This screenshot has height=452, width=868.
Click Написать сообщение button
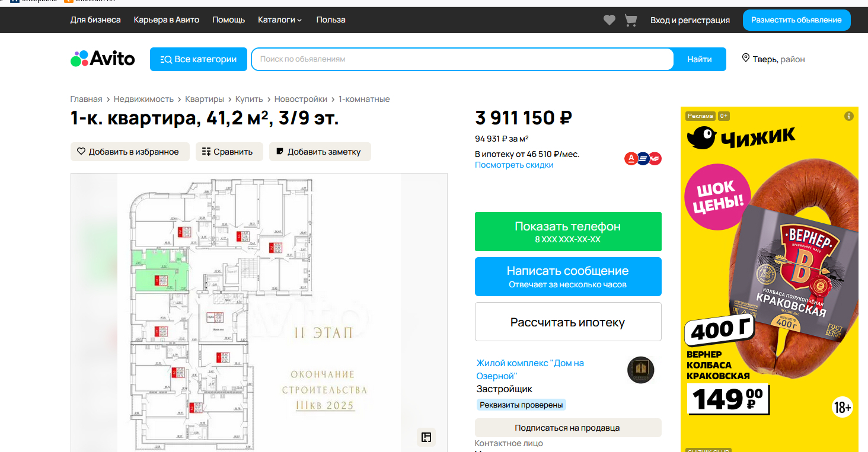(568, 277)
